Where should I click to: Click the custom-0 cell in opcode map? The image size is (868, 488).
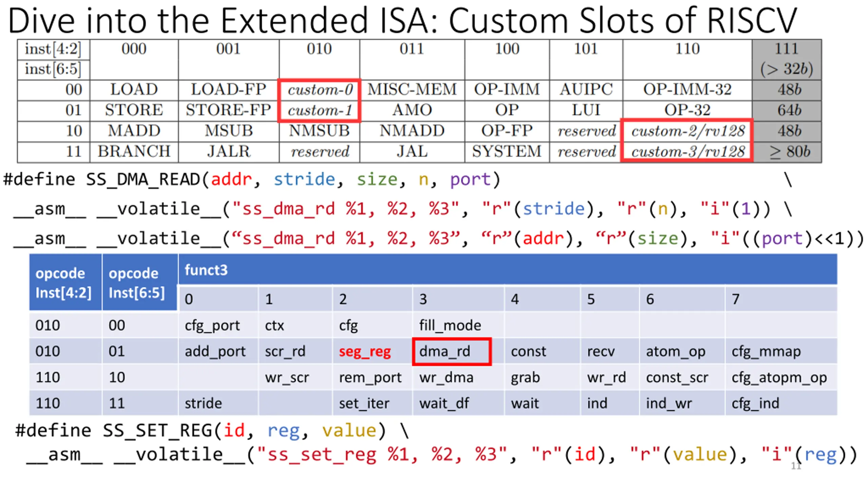point(319,90)
